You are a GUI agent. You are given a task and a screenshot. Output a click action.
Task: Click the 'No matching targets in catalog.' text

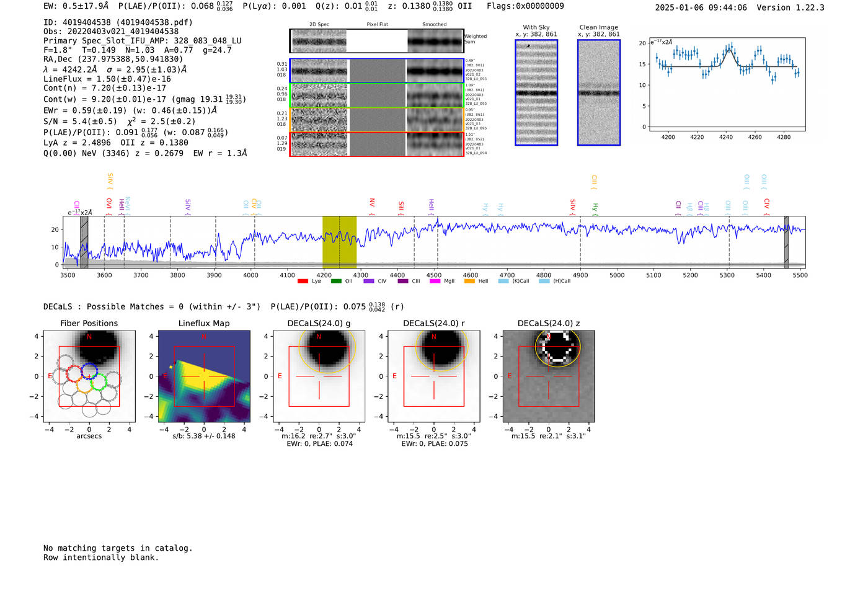118,548
